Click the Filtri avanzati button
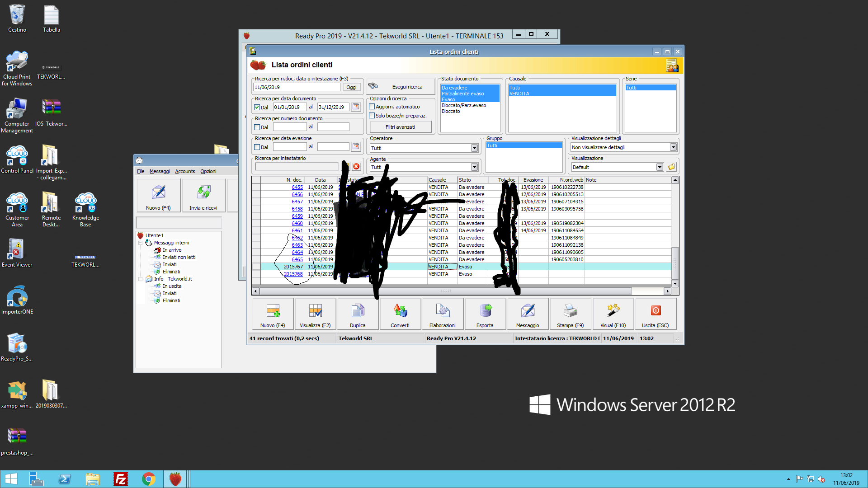 400,127
